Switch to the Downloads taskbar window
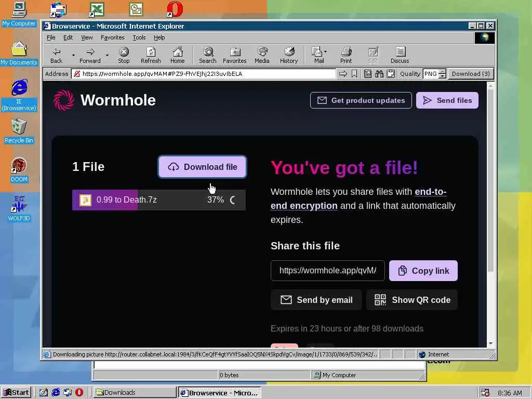This screenshot has height=399, width=532. 135,393
